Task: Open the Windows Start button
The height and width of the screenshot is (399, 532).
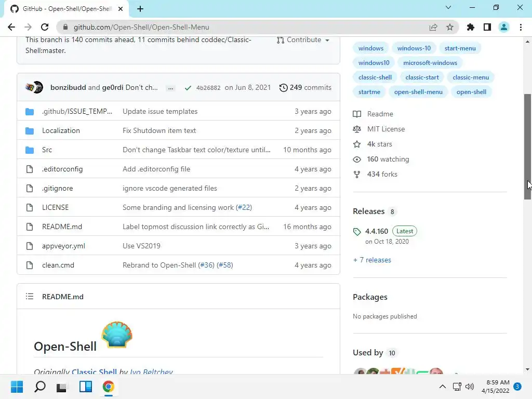Action: coord(17,387)
